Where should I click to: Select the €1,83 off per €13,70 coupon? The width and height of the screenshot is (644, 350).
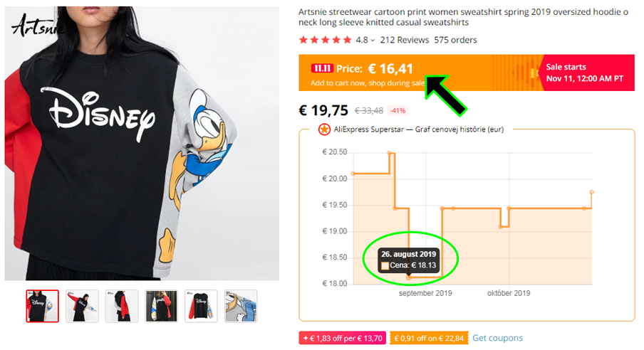pyautogui.click(x=342, y=338)
